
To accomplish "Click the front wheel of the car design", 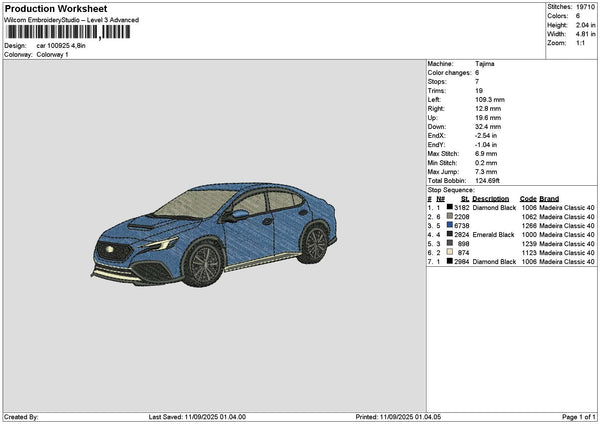I will click(203, 265).
